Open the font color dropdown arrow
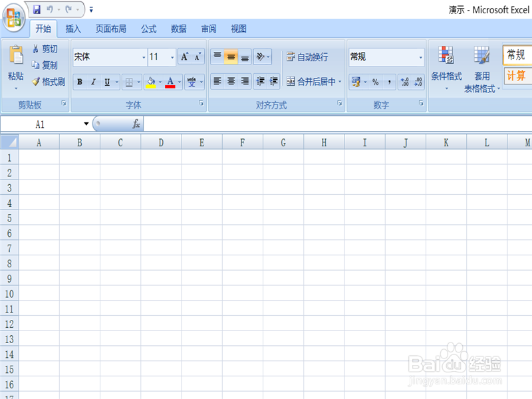532x399 pixels. click(x=180, y=82)
